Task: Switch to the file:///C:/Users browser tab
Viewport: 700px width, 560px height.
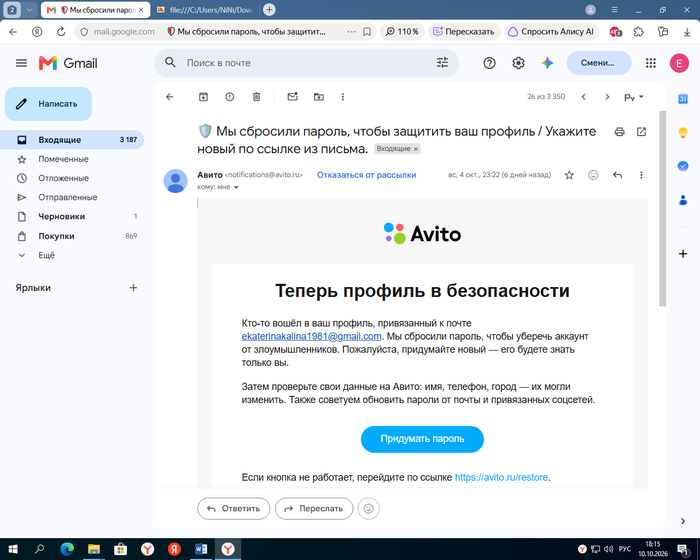Action: tap(205, 10)
